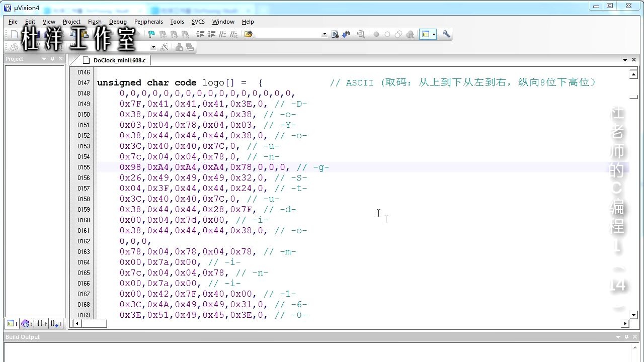Click line number 0155 in margin
644x362 pixels.
tap(84, 167)
